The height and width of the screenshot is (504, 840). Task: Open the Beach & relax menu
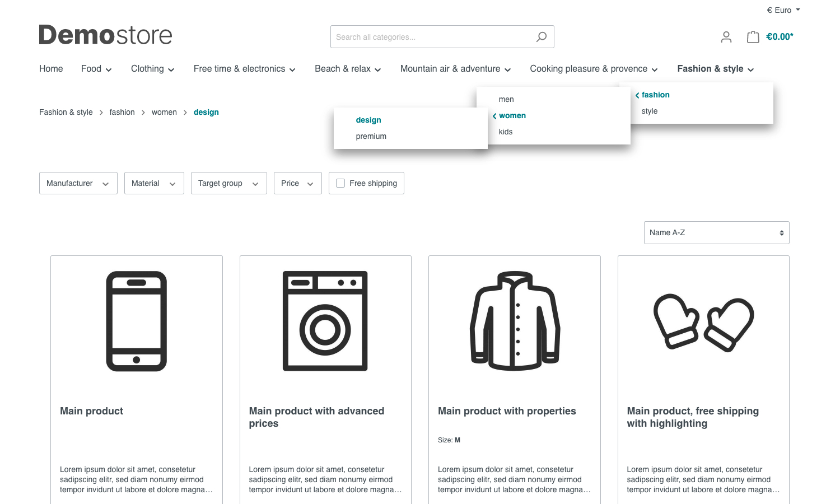coord(348,69)
